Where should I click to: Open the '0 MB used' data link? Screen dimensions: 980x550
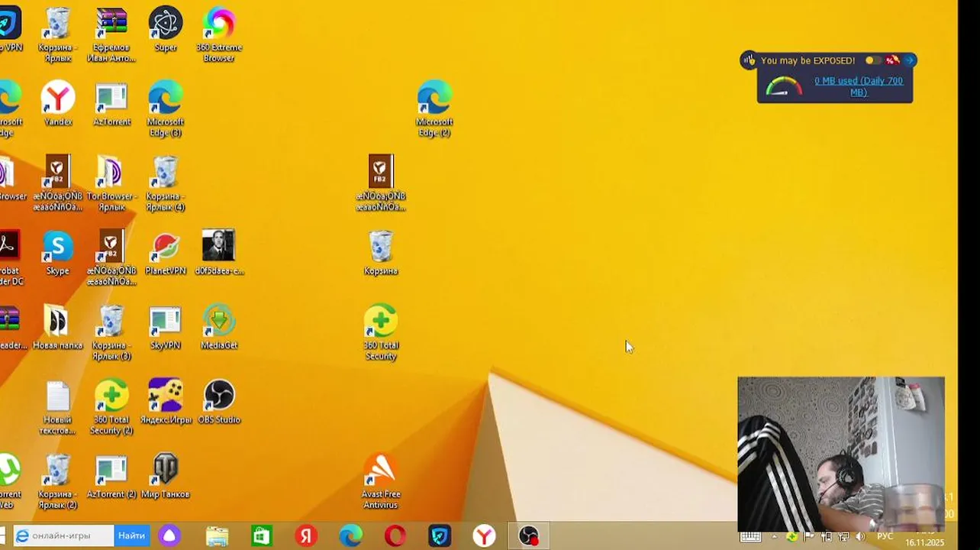click(859, 86)
